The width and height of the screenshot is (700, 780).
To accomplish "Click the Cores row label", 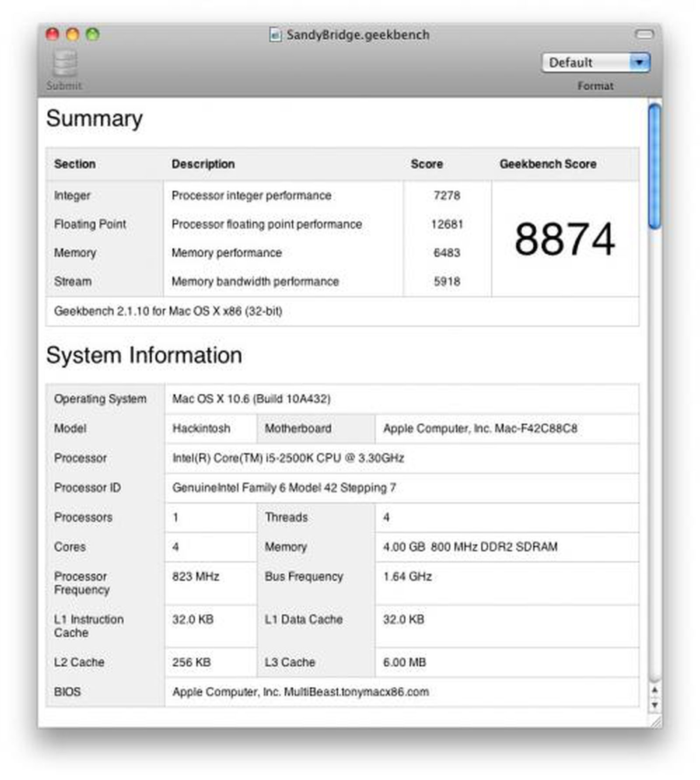I will click(x=70, y=547).
